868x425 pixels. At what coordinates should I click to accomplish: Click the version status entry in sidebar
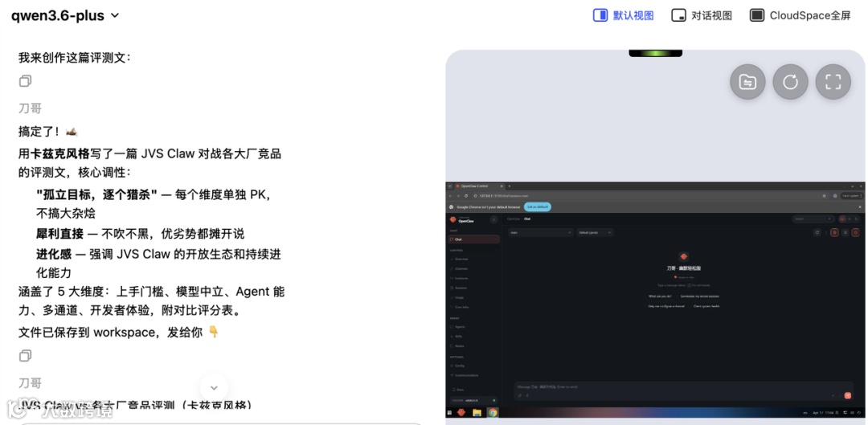473,401
